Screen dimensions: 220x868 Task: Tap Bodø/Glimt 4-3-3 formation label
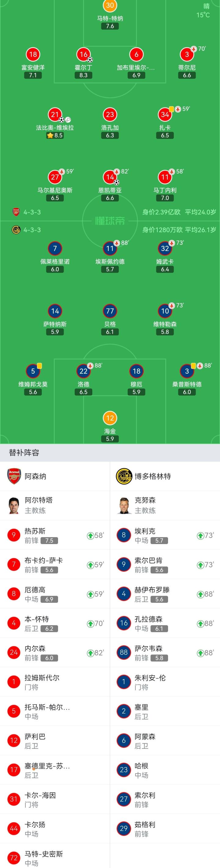tap(32, 230)
